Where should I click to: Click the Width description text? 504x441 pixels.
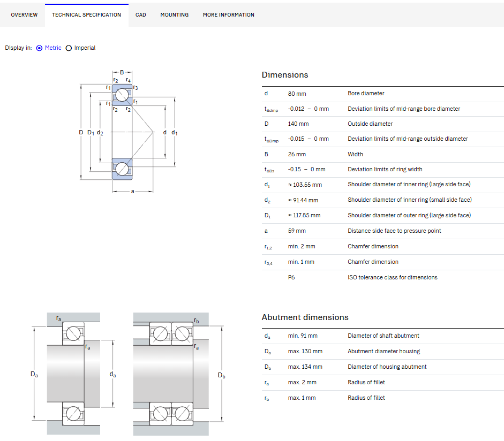point(355,154)
